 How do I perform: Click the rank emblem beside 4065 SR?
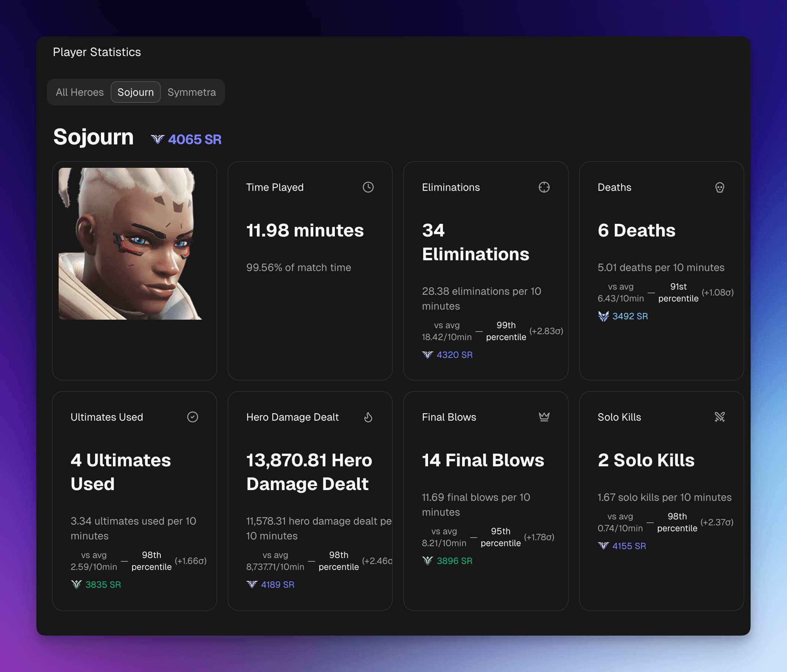(157, 140)
